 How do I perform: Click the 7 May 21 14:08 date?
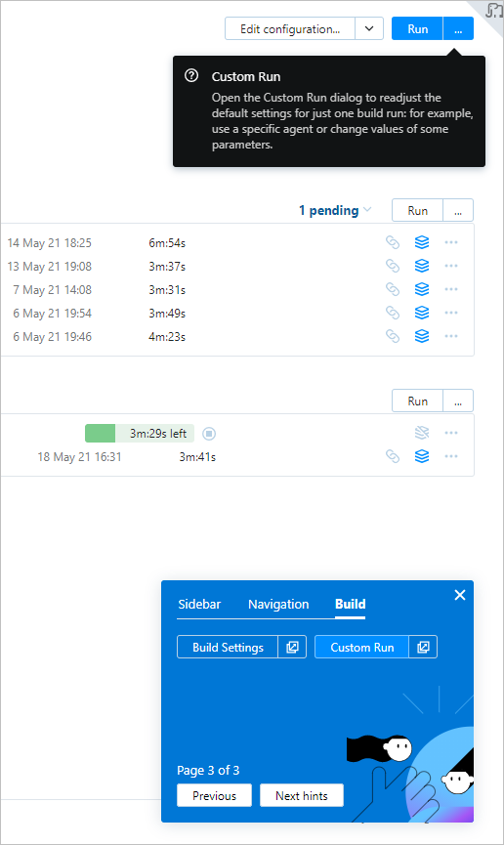coord(53,290)
